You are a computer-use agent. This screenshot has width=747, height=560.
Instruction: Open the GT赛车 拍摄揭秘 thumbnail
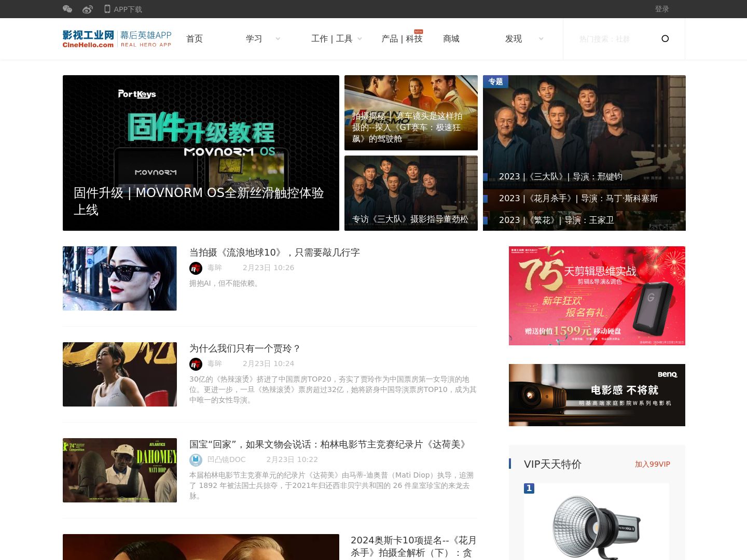(411, 113)
